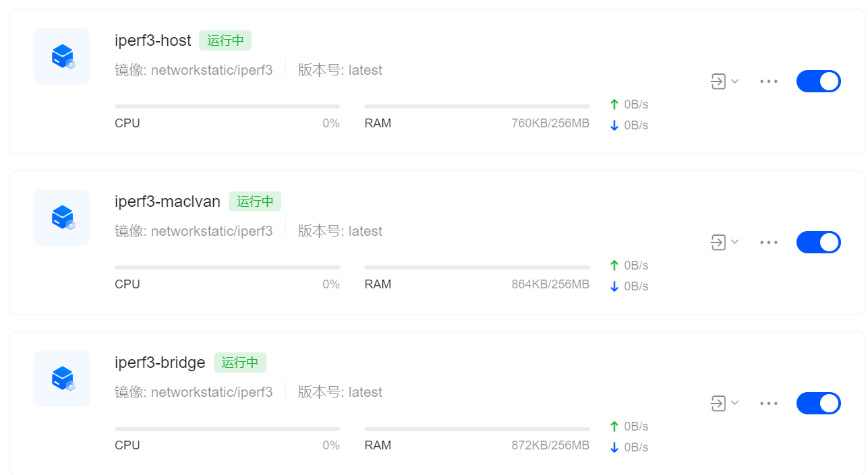This screenshot has width=868, height=475.
Task: Expand the chevron beside iperf3-host's enter icon
Action: [735, 82]
